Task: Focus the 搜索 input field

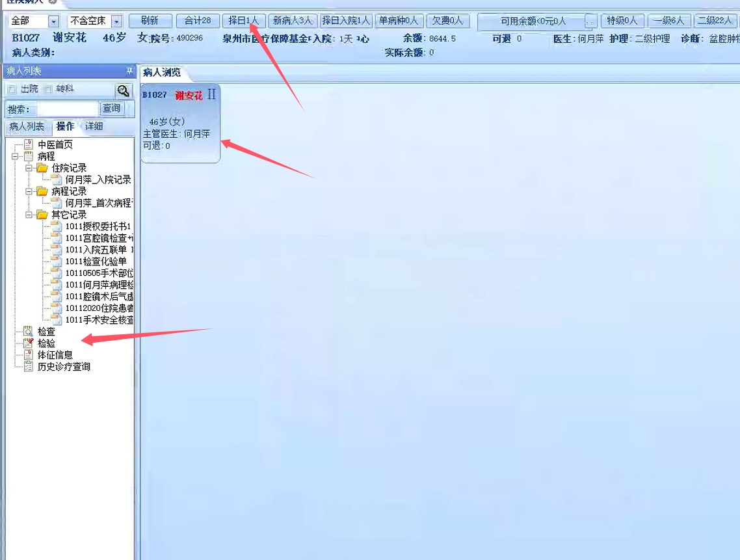Action: tap(68, 109)
